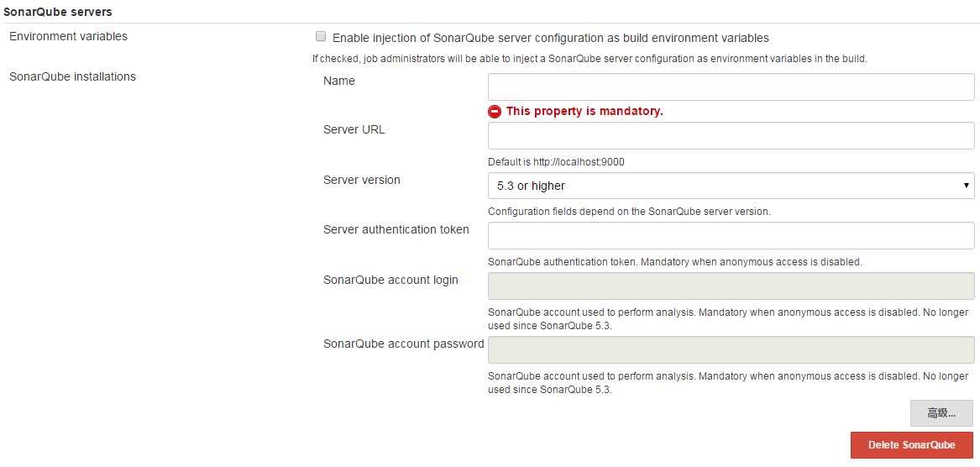980x467 pixels.
Task: Click the Environment variables label
Action: pyautogui.click(x=68, y=36)
